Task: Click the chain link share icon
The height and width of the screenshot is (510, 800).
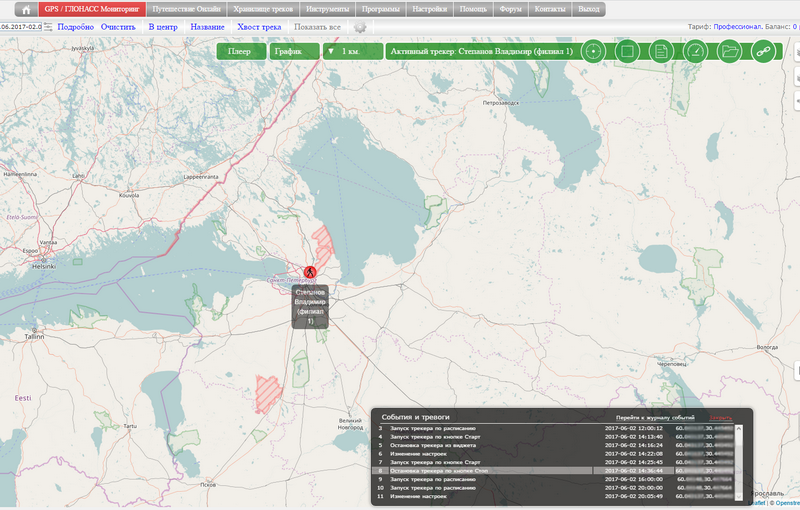Action: click(x=764, y=50)
